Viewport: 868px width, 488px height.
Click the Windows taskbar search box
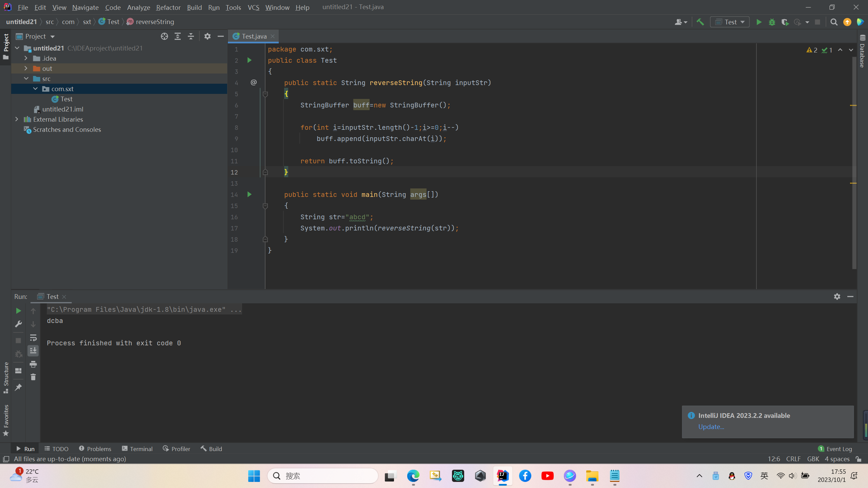[323, 476]
